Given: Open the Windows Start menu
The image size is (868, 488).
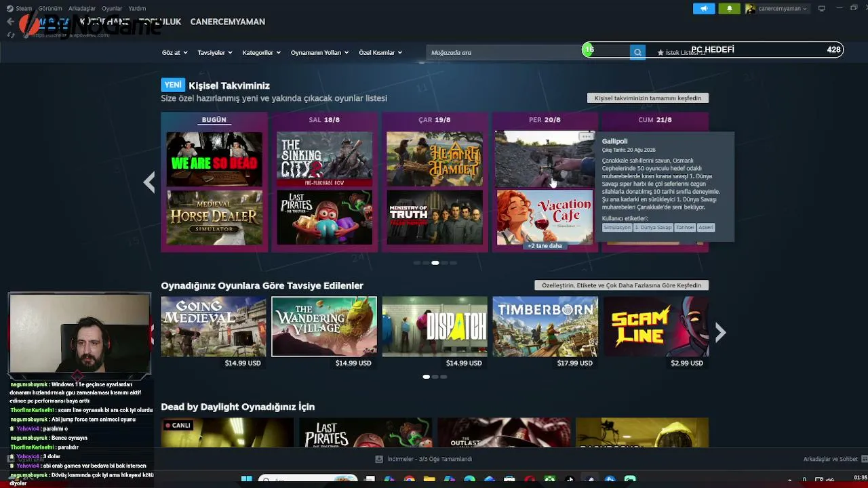Looking at the screenshot, I should 246,480.
